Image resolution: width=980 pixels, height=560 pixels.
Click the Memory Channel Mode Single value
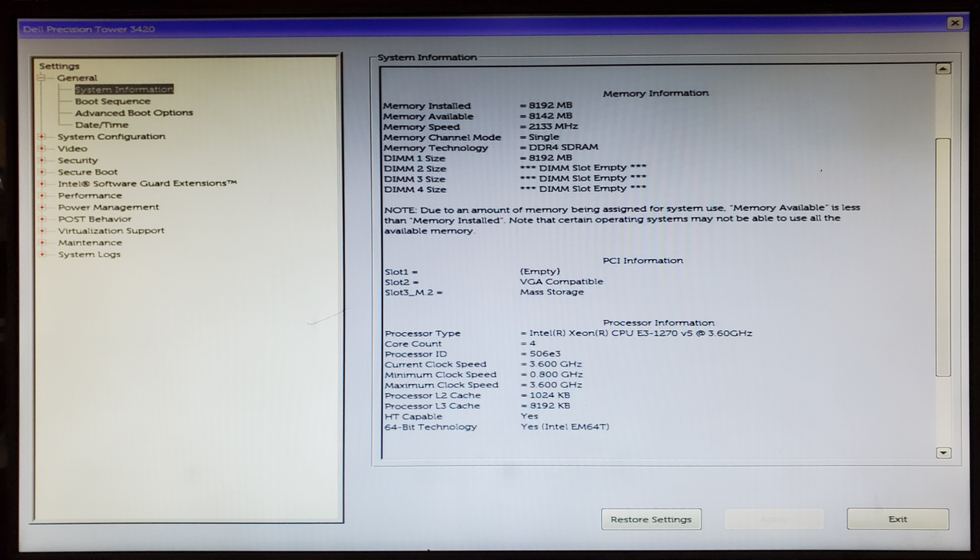click(x=540, y=137)
